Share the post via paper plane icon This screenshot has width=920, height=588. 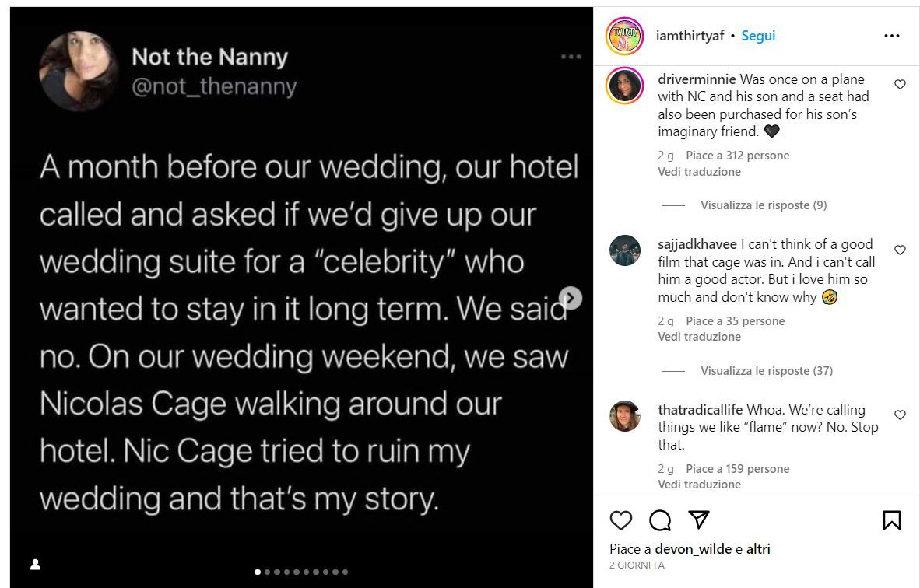699,520
